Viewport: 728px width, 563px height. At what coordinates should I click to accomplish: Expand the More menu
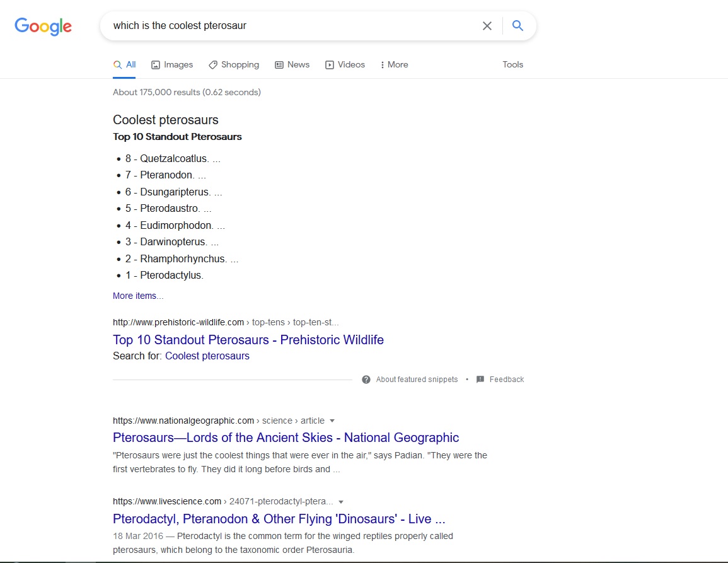pyautogui.click(x=394, y=64)
